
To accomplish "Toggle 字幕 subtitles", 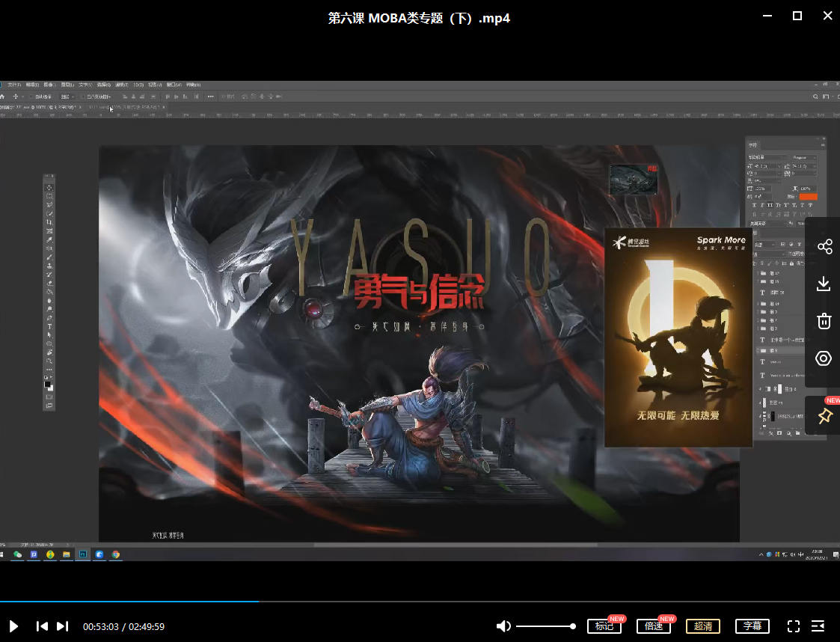I will [752, 626].
